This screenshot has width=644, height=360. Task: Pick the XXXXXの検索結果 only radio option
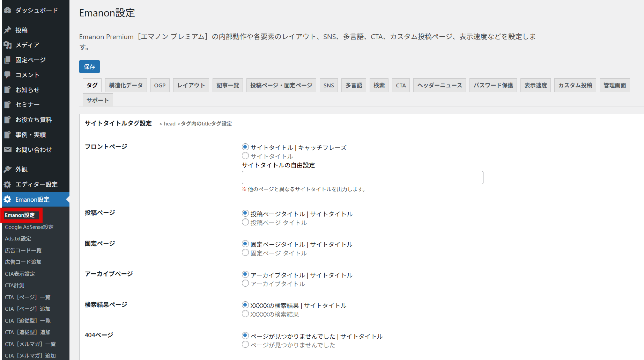click(x=245, y=314)
